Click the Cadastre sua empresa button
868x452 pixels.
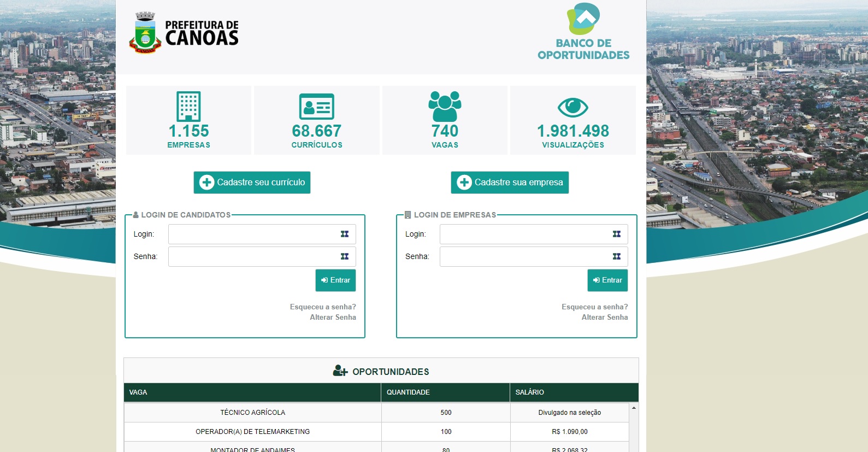pyautogui.click(x=510, y=183)
